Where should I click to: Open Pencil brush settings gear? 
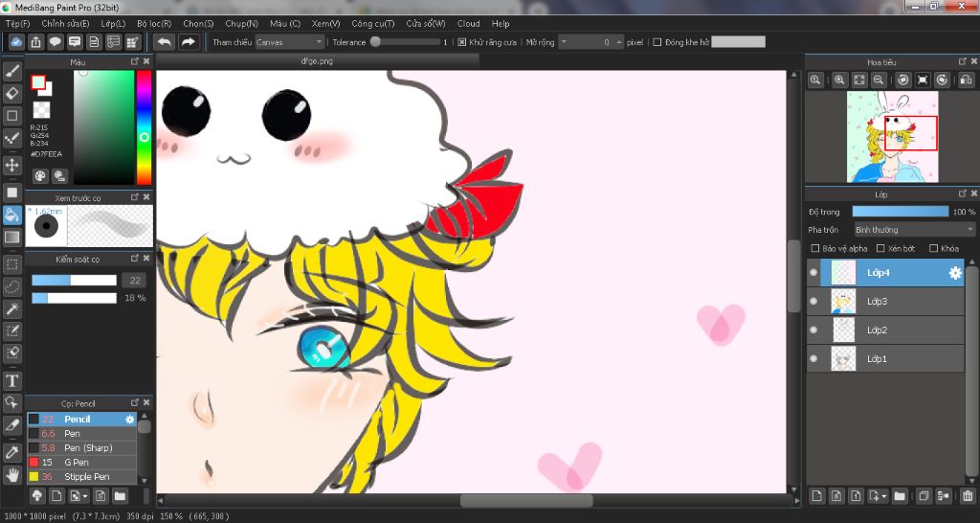[x=130, y=420]
